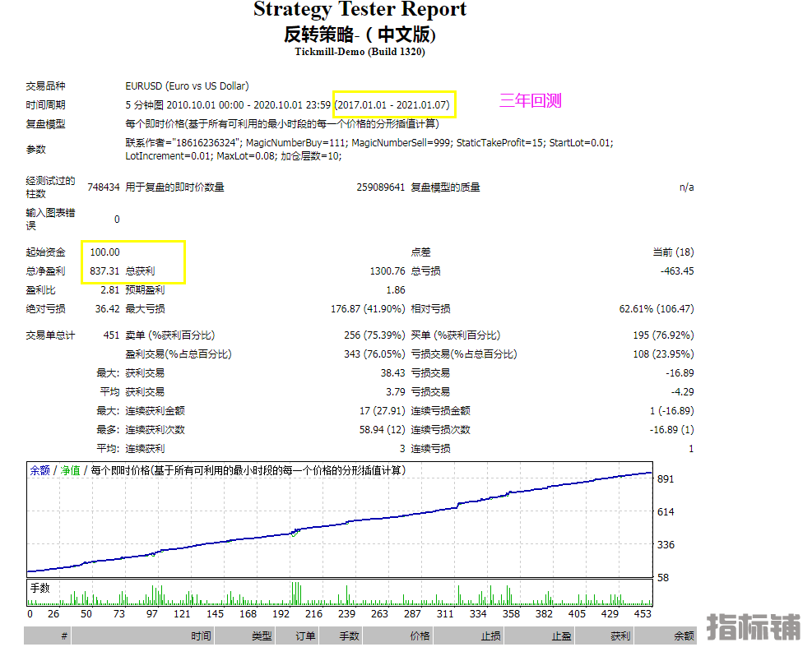Click the green 净值 legend label

[71, 470]
